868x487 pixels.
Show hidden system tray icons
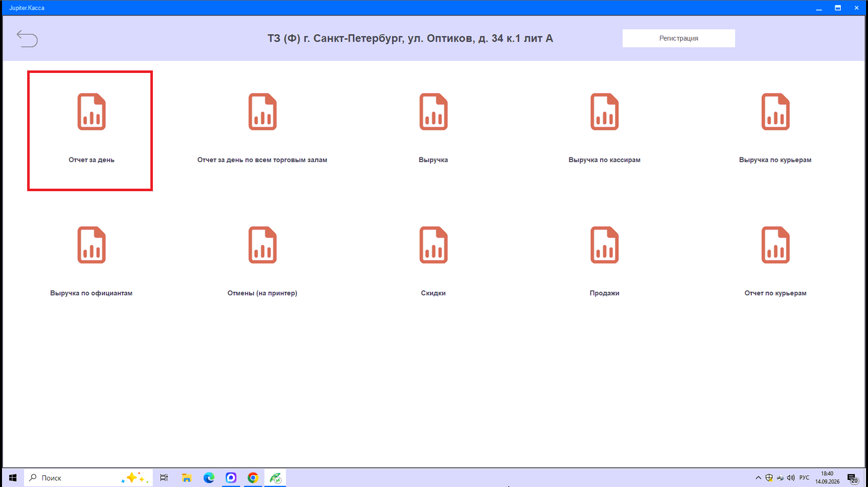(x=758, y=478)
